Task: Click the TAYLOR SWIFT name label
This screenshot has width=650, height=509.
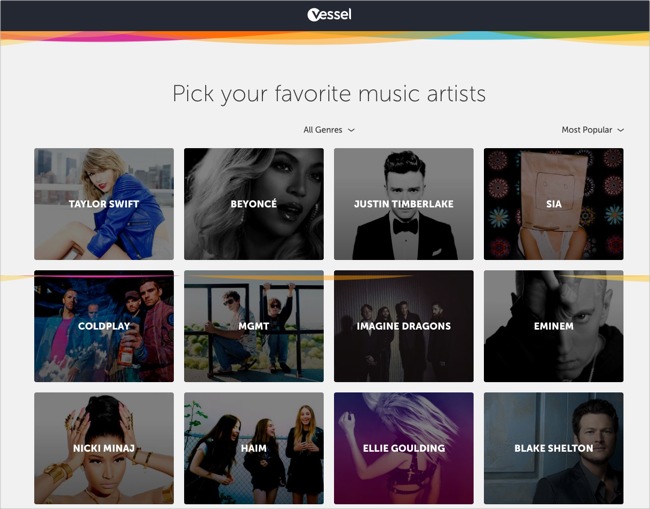Action: tap(104, 204)
